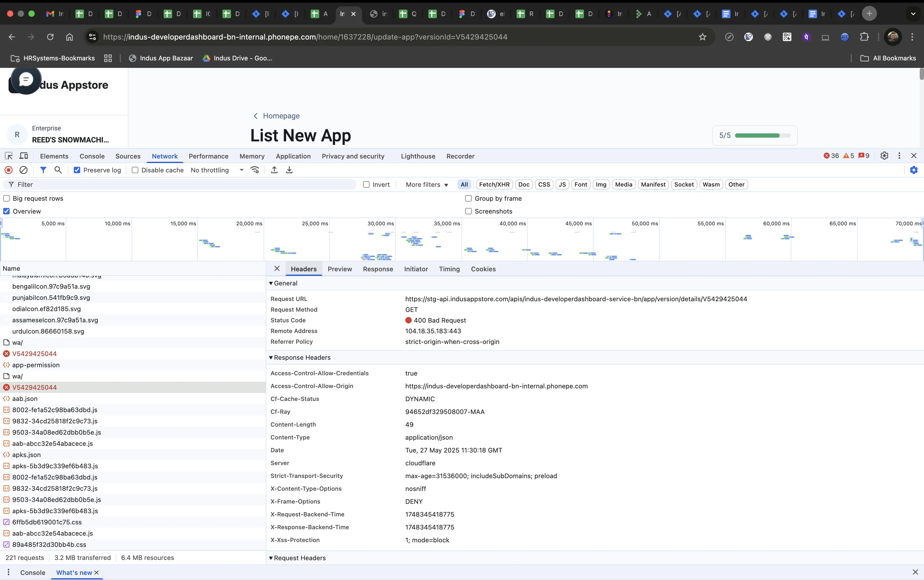Screen dimensions: 924x580
Task: Open network panel settings blue gear
Action: coord(914,170)
